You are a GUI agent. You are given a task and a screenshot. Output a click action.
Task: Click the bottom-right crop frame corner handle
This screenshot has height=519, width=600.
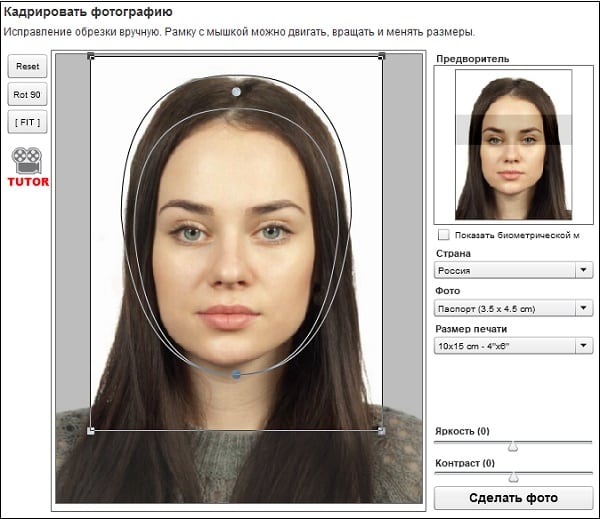point(382,431)
